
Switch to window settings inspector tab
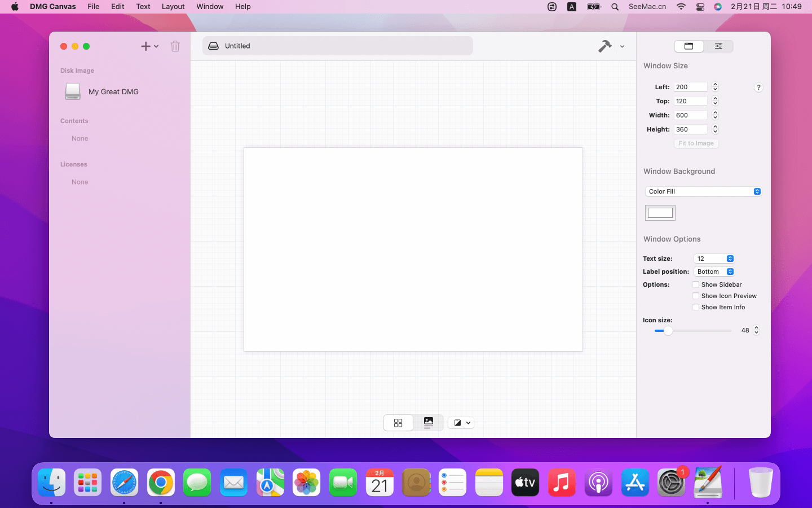point(689,46)
